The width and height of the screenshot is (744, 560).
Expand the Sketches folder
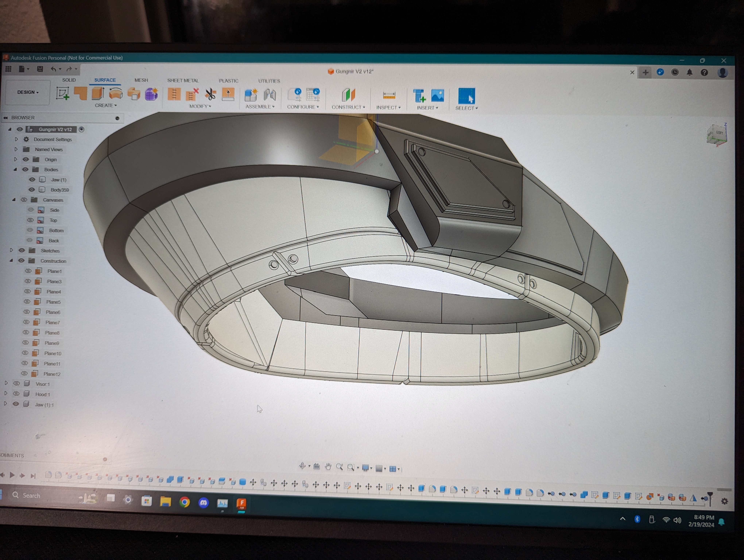click(11, 250)
